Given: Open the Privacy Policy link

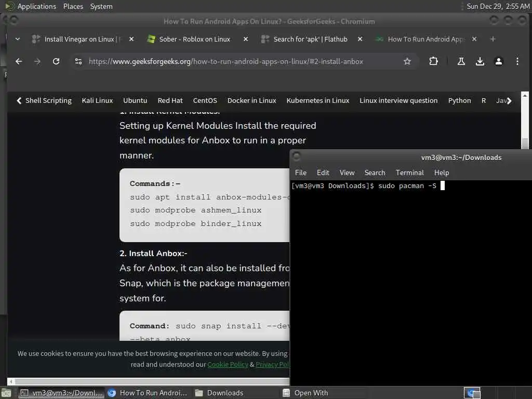Looking at the screenshot, I should (x=272, y=364).
